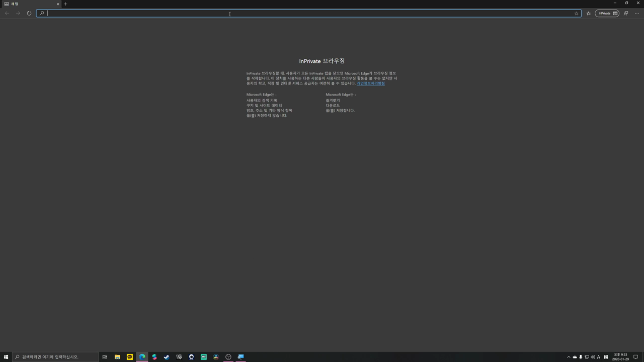
Task: Toggle the IME A input mode indicator
Action: 599,357
